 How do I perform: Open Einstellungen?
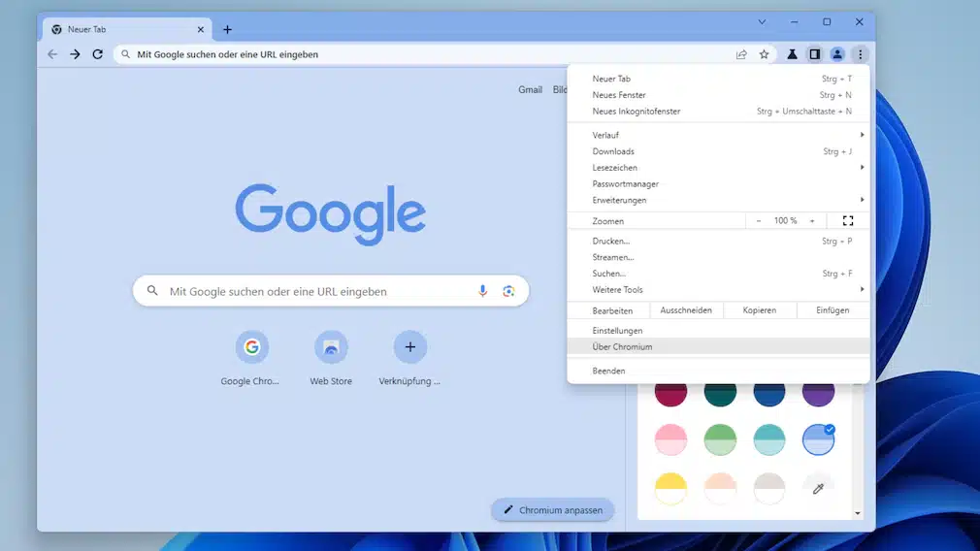718,331
